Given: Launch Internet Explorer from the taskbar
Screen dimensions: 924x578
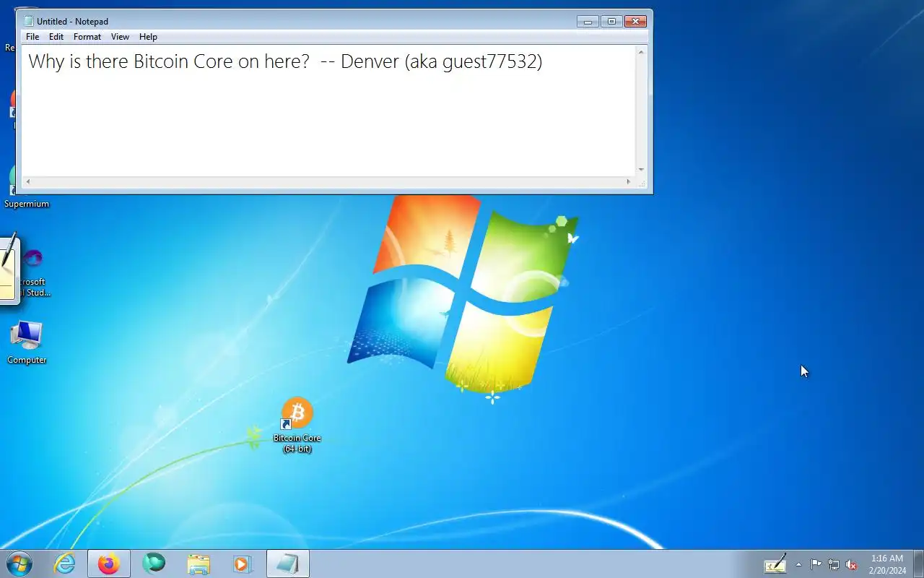Looking at the screenshot, I should click(x=65, y=564).
